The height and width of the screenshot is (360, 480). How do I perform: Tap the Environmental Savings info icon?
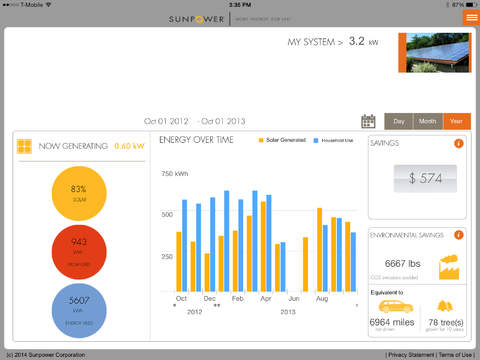tap(459, 235)
